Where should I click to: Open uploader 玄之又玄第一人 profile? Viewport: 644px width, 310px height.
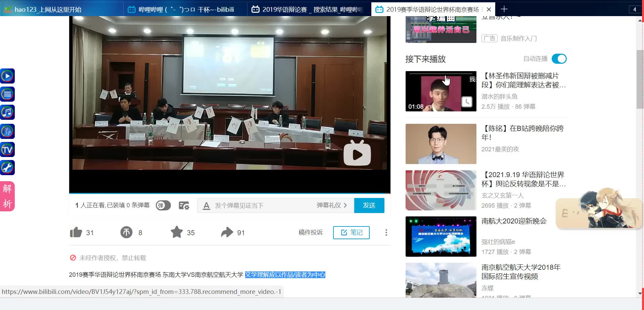coord(503,195)
